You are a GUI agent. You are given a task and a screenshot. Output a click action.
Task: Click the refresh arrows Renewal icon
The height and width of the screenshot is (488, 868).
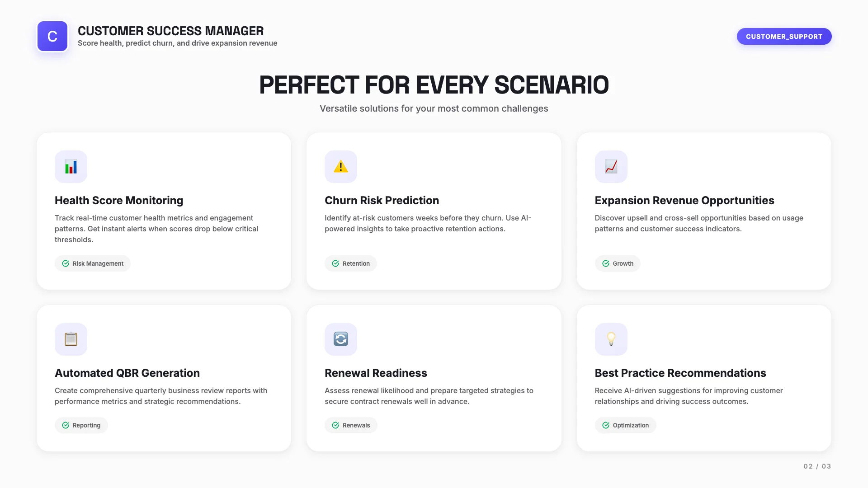click(341, 339)
